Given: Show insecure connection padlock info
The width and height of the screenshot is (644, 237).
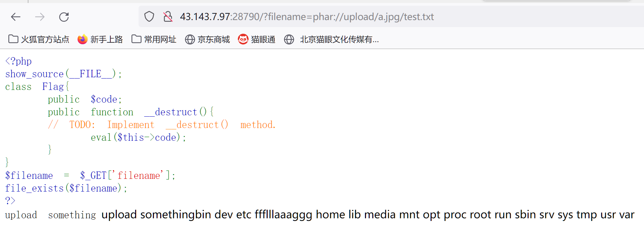Looking at the screenshot, I should coord(168,16).
